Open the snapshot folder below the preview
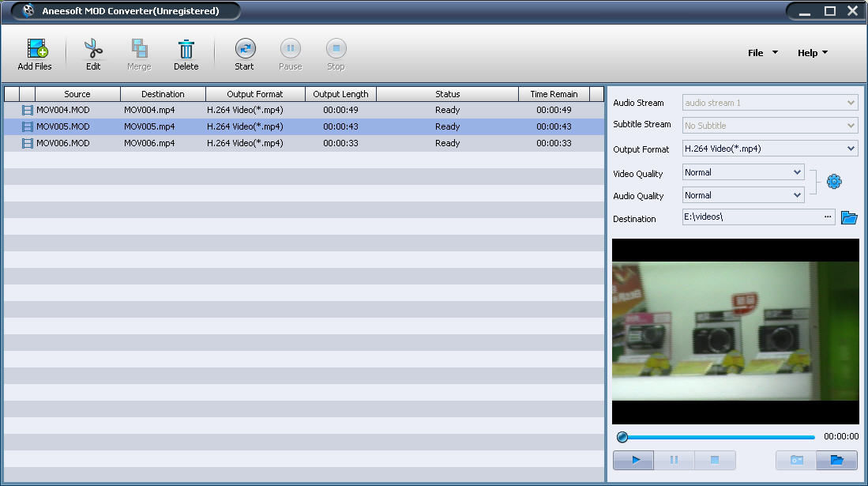Image resolution: width=868 pixels, height=486 pixels. click(836, 460)
